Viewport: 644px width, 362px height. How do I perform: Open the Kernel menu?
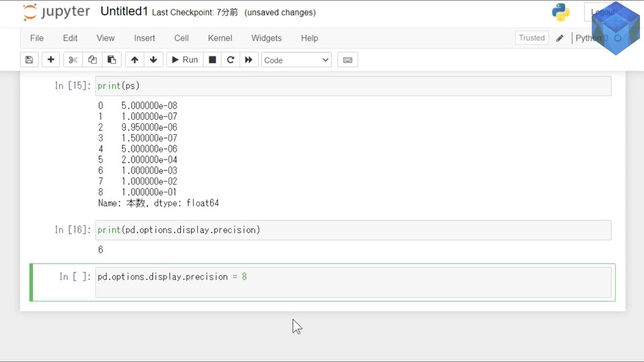[x=220, y=38]
